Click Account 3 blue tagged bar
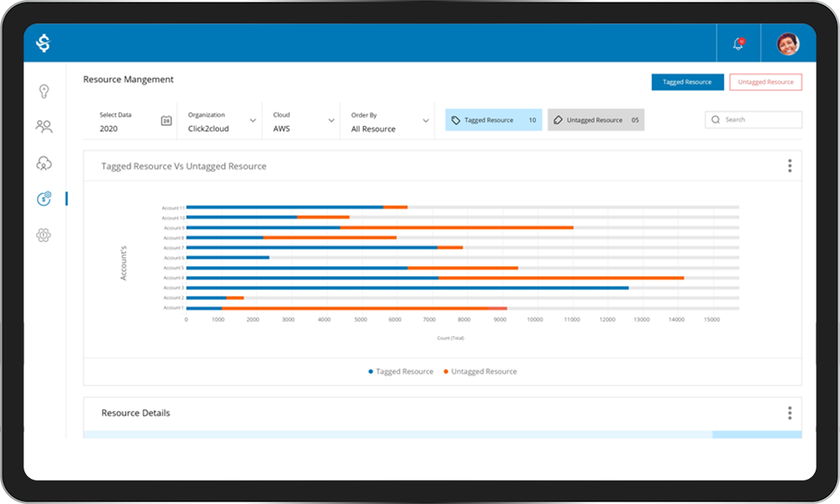Screen dimensions: 840x504 (x=407, y=288)
